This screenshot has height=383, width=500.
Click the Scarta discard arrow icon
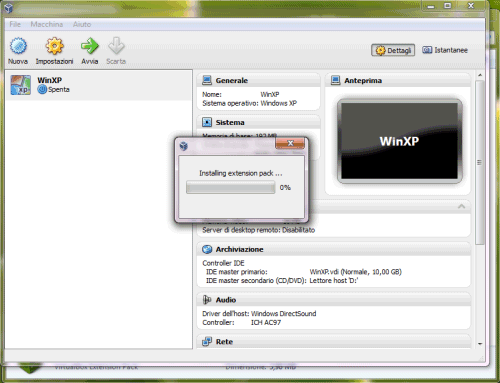click(x=116, y=46)
